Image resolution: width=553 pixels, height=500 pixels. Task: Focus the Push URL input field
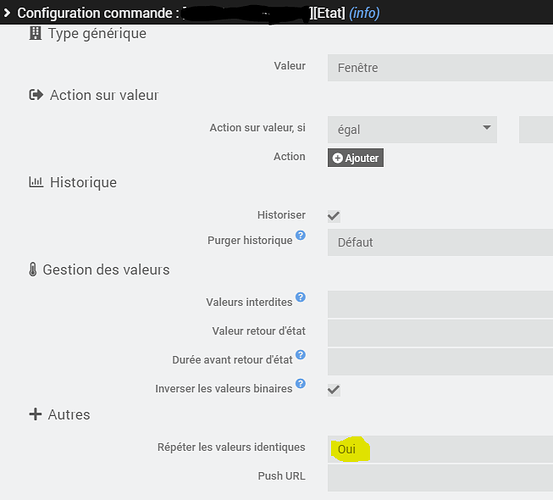coord(440,478)
